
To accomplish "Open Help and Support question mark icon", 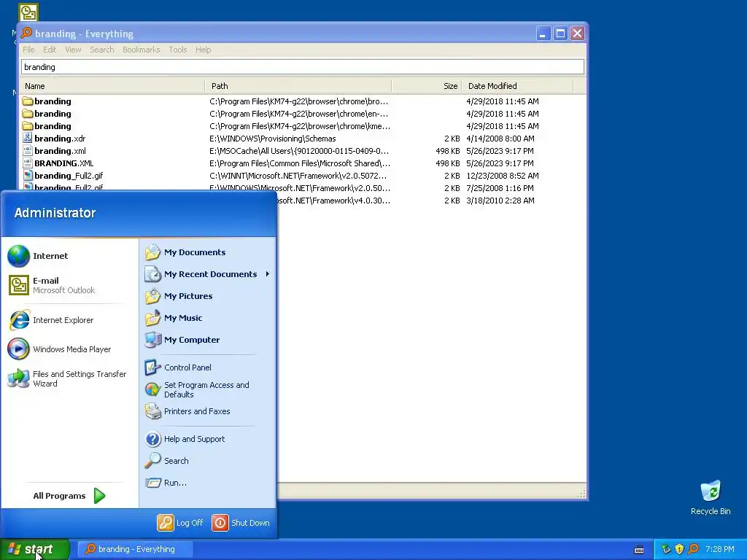I will point(153,439).
